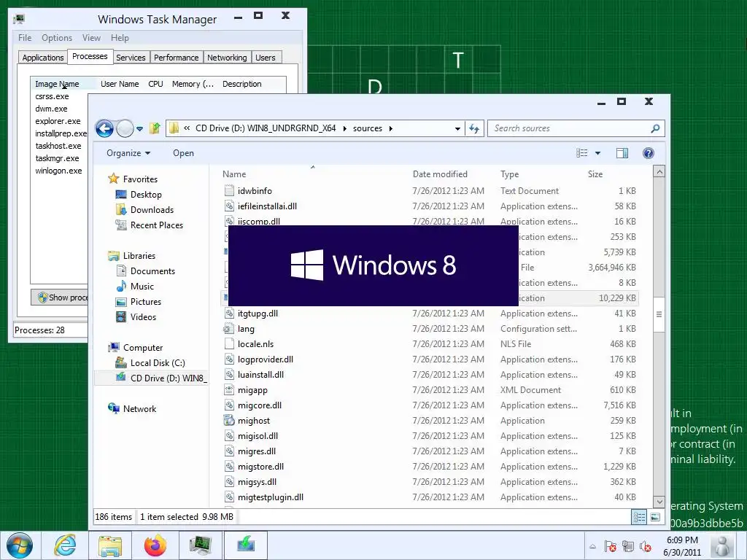The image size is (747, 560).
Task: Open Recent Places in Favorites
Action: [x=157, y=225]
